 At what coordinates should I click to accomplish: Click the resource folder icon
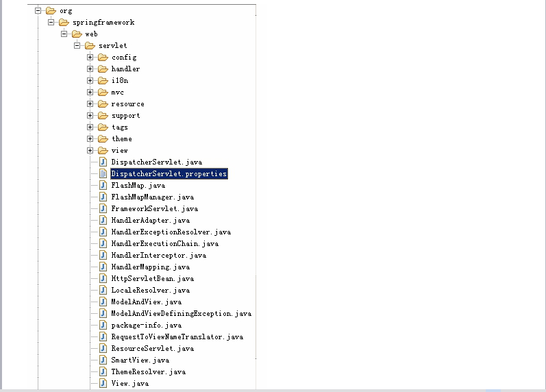pos(103,104)
